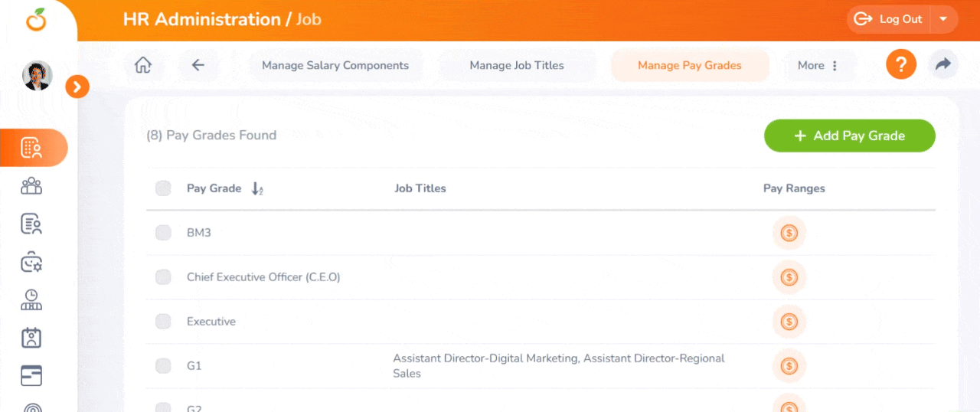
Task: Tick the BM3 pay grade checkbox
Action: click(x=163, y=233)
